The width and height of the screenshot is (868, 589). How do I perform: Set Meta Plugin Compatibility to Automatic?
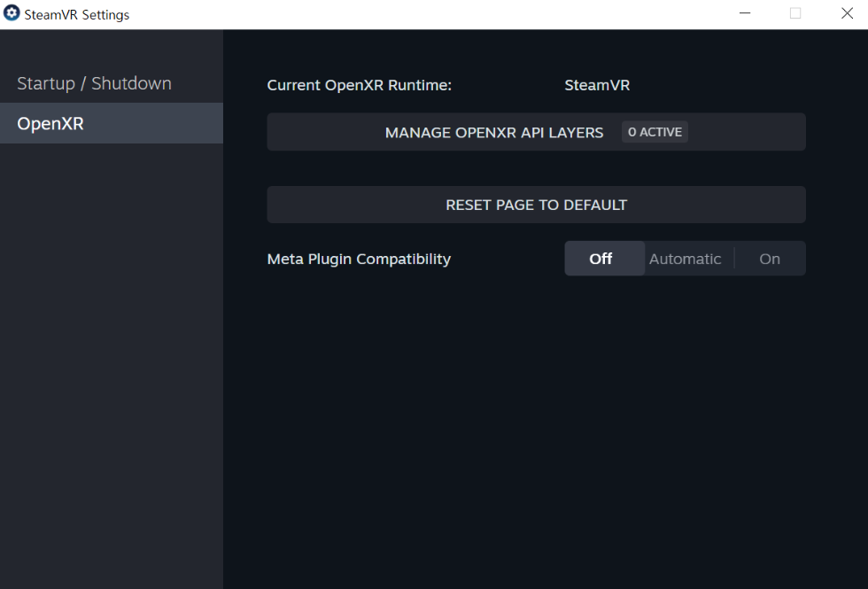(686, 259)
